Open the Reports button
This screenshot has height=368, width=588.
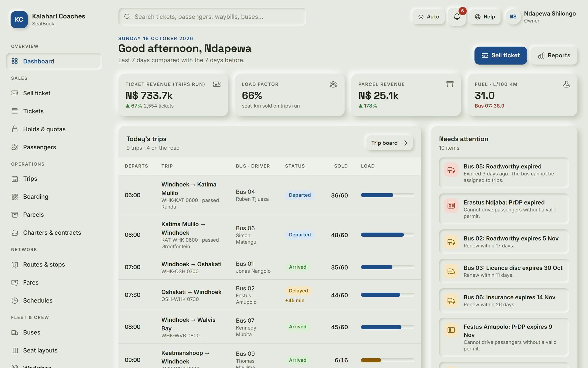pyautogui.click(x=554, y=56)
